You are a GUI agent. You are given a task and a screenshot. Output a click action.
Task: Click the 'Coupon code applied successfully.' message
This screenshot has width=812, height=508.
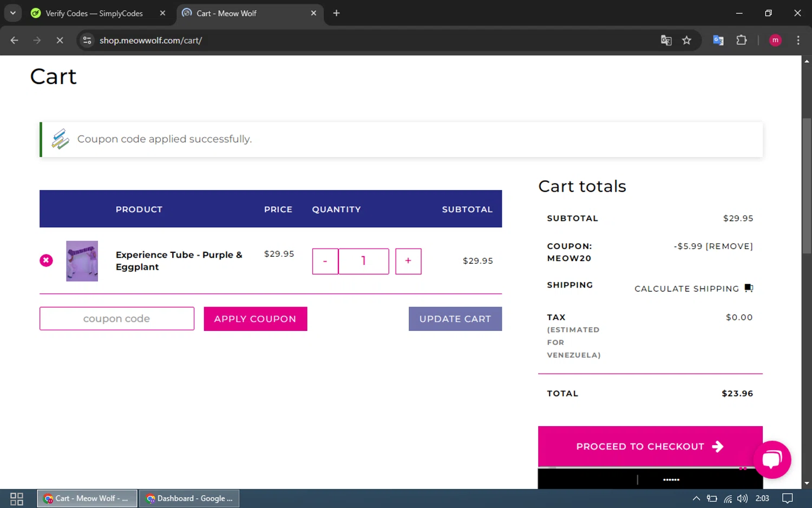pyautogui.click(x=165, y=139)
